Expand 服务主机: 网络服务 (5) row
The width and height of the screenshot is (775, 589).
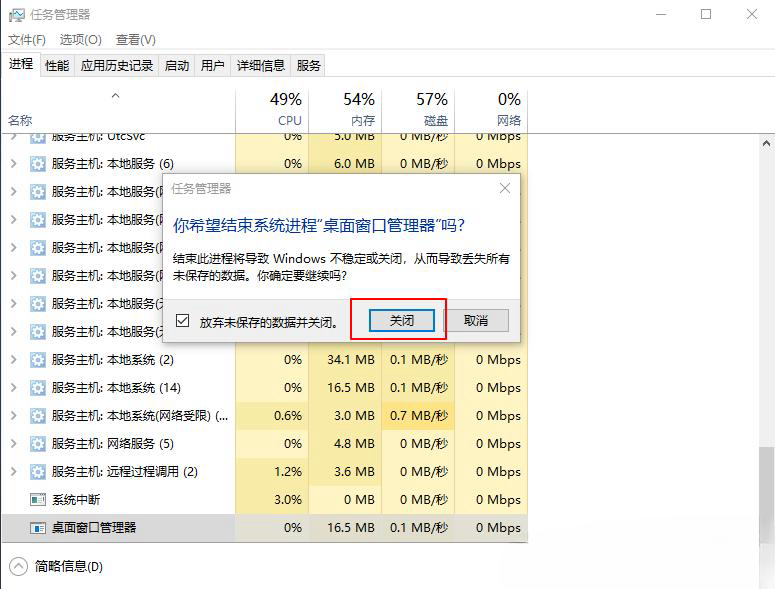click(14, 444)
